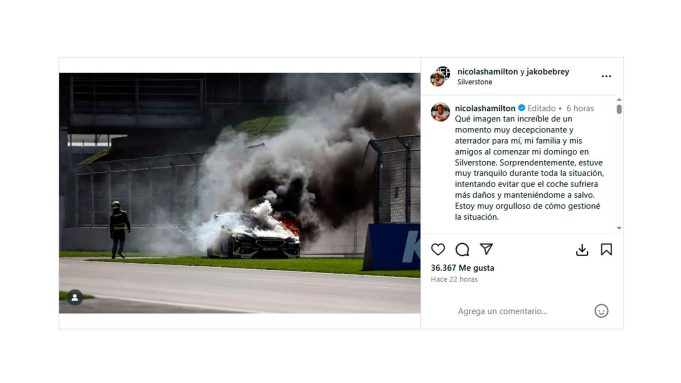Open jakobebrey profile from the post header
This screenshot has height=383, width=681.
(x=548, y=72)
